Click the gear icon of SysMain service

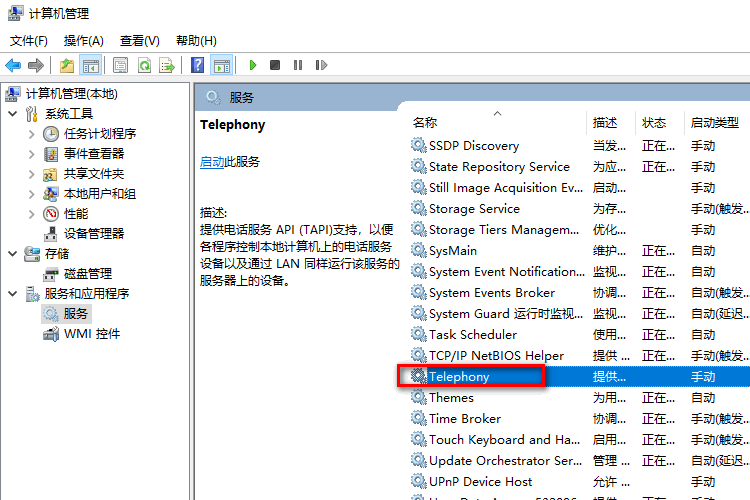pyautogui.click(x=419, y=250)
